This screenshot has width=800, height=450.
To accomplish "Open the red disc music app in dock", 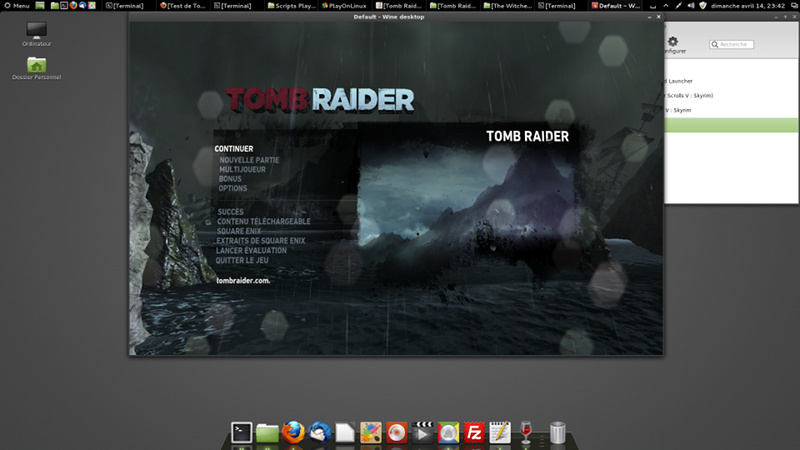I will tap(396, 433).
